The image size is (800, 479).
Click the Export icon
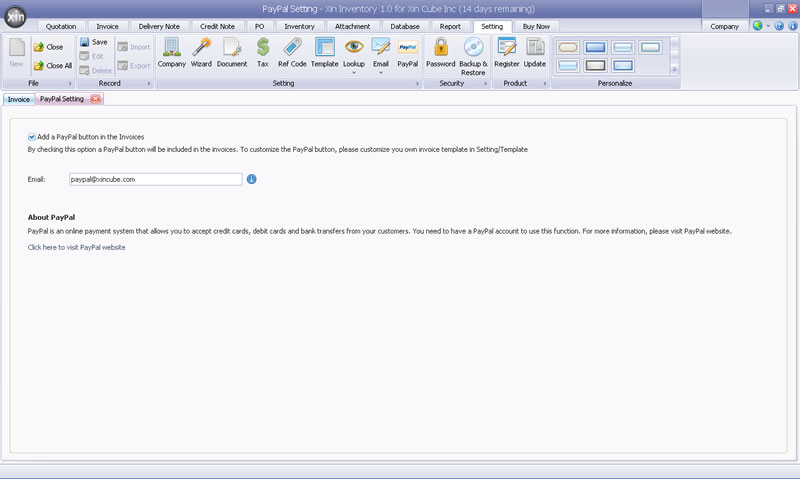pyautogui.click(x=134, y=66)
